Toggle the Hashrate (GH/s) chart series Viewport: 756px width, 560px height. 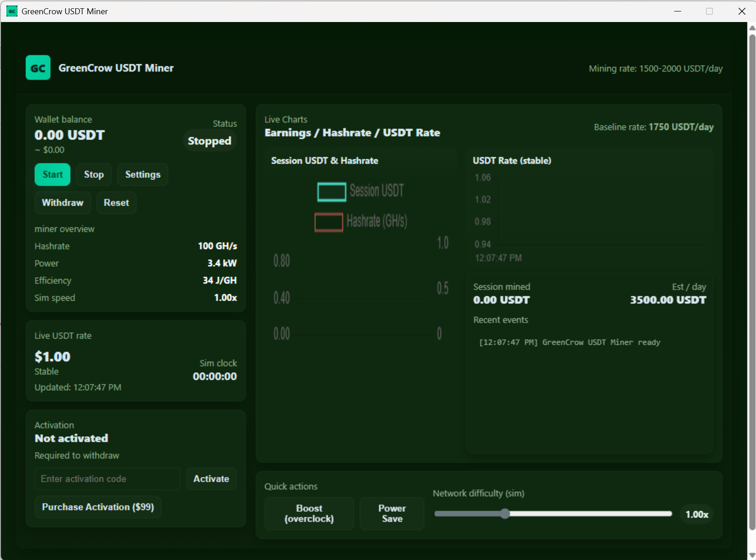click(361, 222)
